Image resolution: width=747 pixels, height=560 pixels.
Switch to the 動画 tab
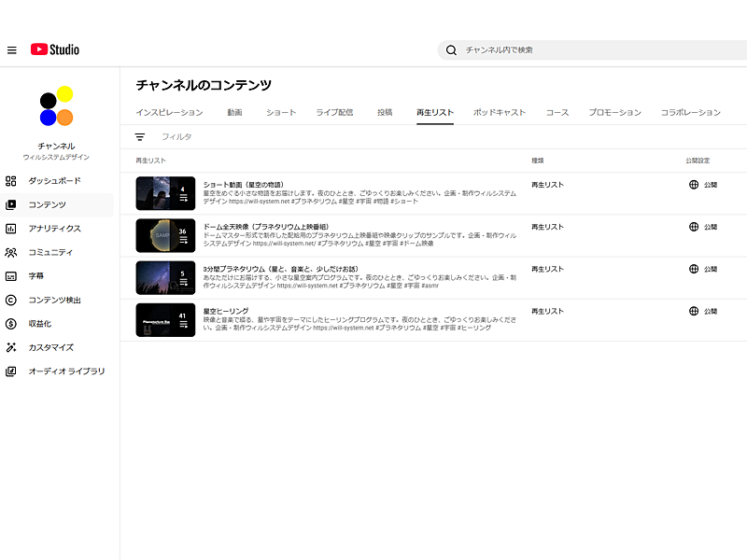234,113
